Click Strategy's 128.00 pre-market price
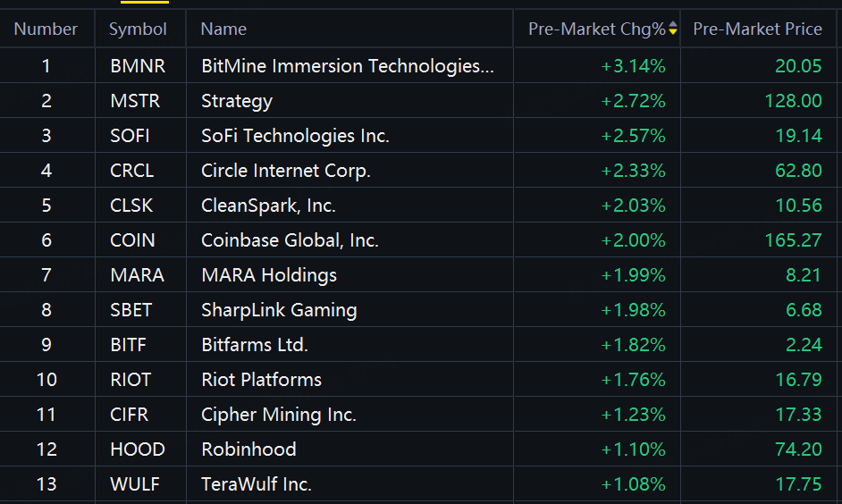842x504 pixels. click(x=793, y=101)
